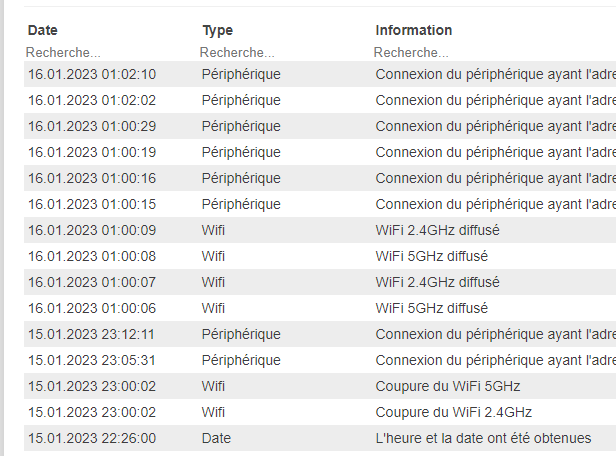Click the L'heure et la date obtenues row
The height and width of the screenshot is (456, 616).
point(320,438)
